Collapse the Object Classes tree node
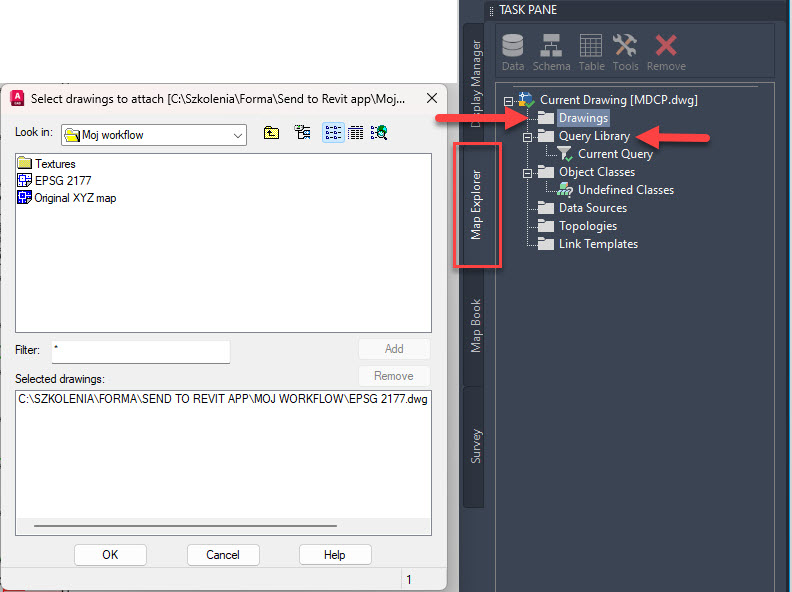792x592 pixels. click(x=527, y=172)
